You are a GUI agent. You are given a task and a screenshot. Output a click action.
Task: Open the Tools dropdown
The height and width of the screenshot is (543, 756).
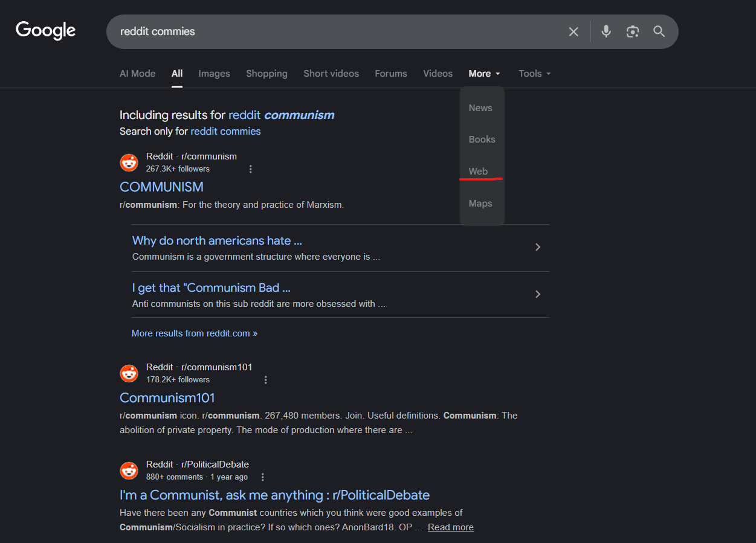coord(535,74)
